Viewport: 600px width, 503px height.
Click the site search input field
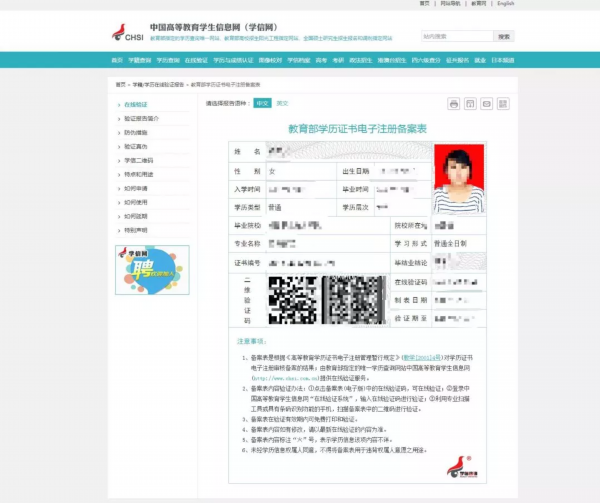457,36
